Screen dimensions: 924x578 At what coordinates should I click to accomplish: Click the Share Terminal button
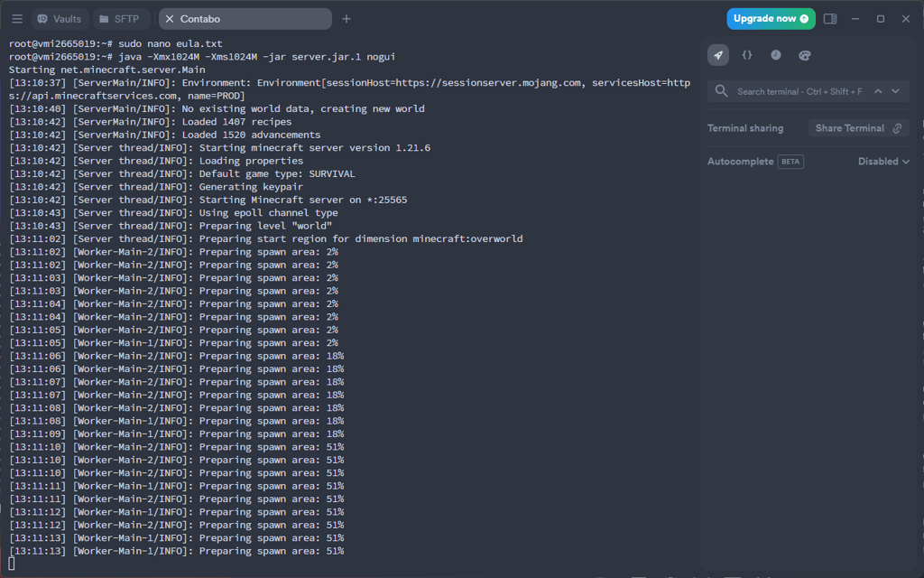[859, 128]
